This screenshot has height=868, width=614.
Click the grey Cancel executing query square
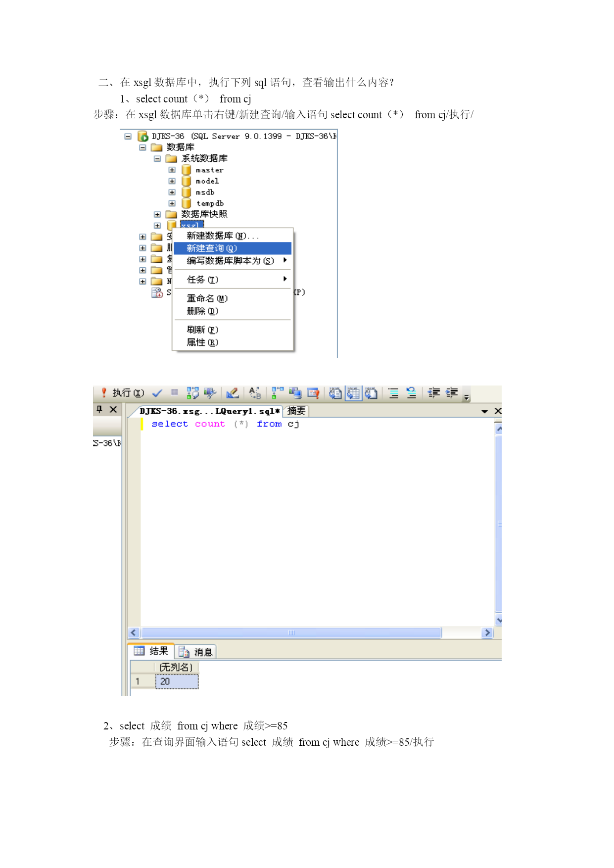pos(174,392)
